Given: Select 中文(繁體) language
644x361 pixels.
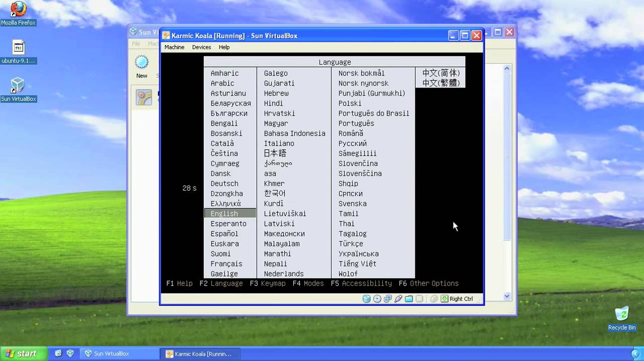Looking at the screenshot, I should pos(441,83).
